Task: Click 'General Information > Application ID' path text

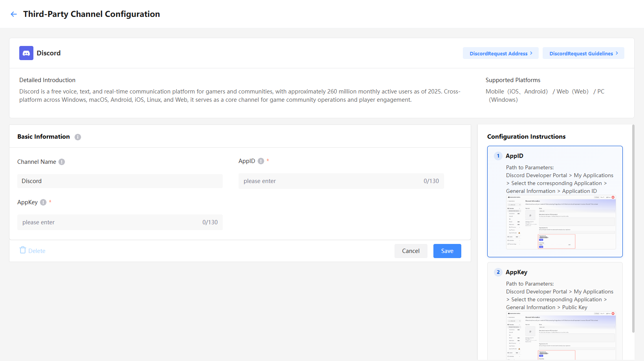Action: point(551,191)
